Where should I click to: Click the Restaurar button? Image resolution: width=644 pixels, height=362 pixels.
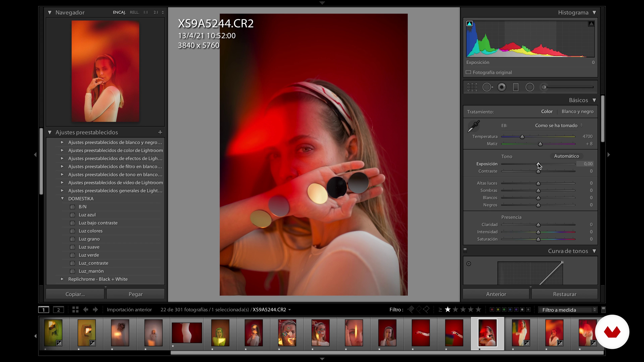565,294
